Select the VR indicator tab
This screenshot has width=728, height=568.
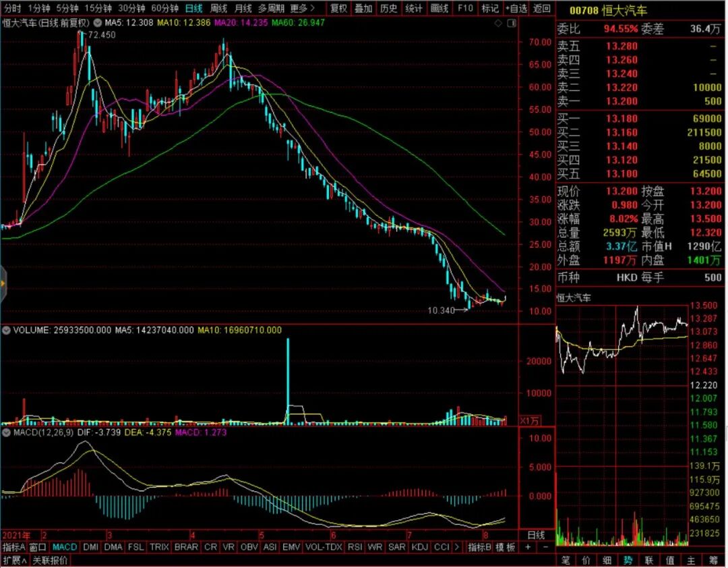[x=229, y=547]
